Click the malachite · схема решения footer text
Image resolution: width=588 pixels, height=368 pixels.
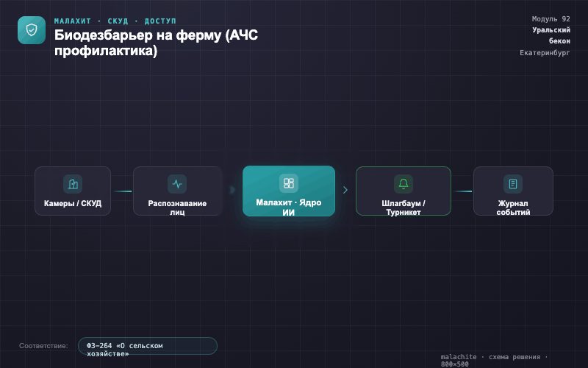pyautogui.click(x=494, y=360)
